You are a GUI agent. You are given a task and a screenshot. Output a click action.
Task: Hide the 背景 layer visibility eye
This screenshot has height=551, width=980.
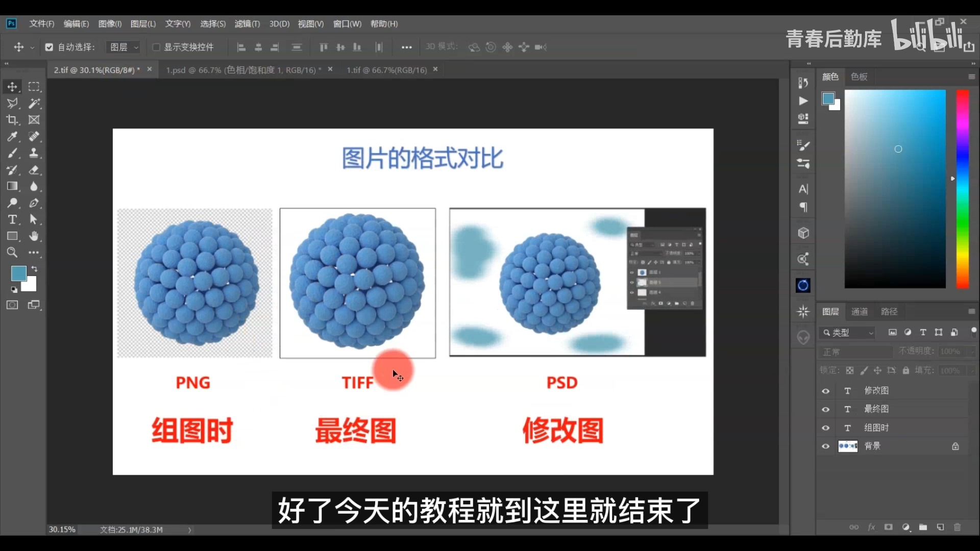[826, 446]
